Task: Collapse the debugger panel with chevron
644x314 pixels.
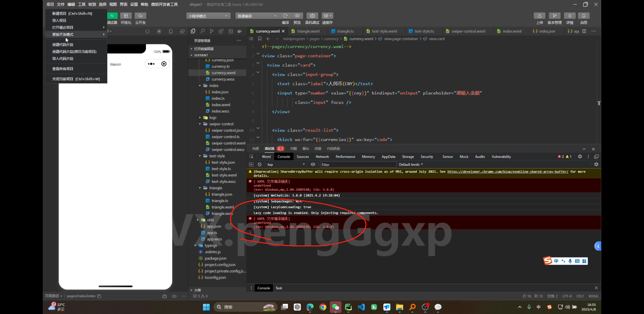Action: 584,149
